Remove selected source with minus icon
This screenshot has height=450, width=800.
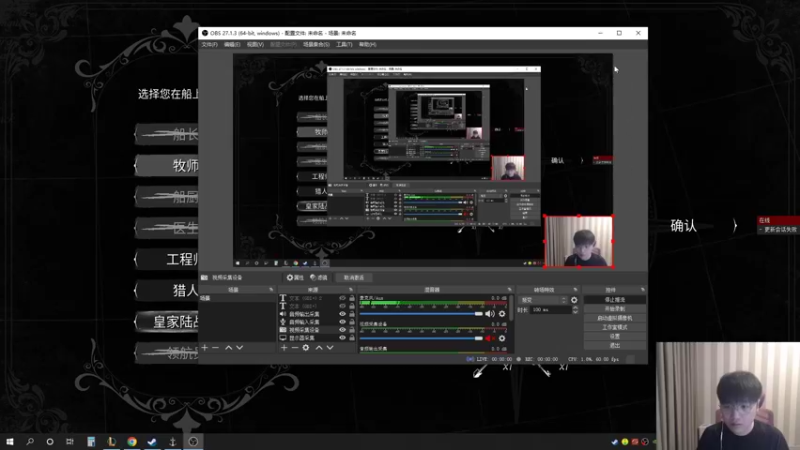click(295, 347)
